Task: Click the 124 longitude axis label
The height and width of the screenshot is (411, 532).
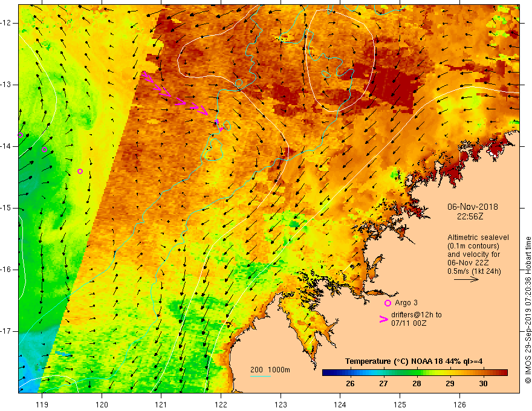Action: (340, 404)
